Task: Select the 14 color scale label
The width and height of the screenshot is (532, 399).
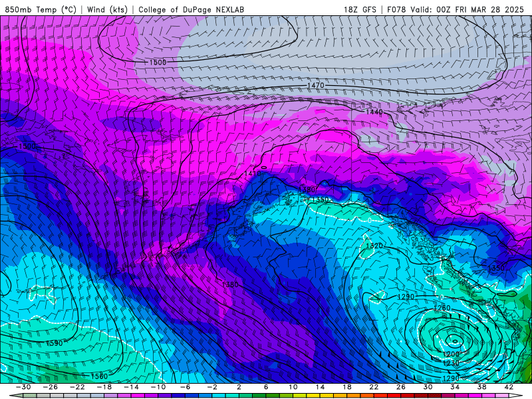Action: 320,387
